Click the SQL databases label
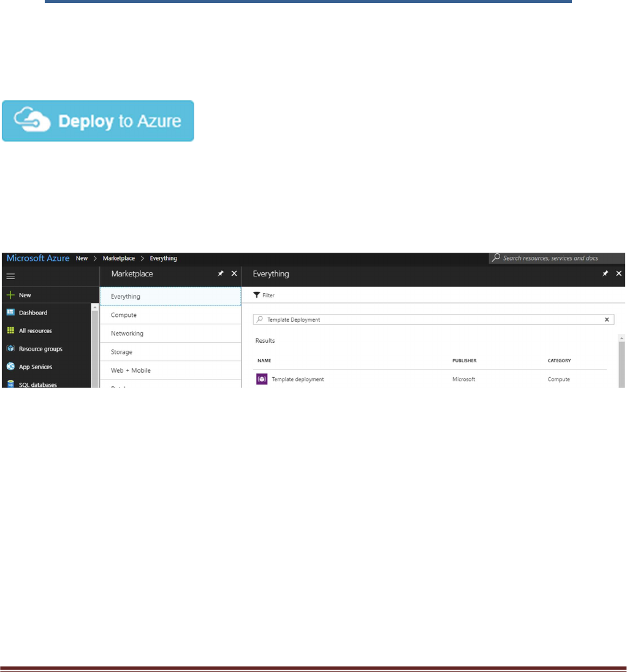The width and height of the screenshot is (627, 672). (x=37, y=384)
